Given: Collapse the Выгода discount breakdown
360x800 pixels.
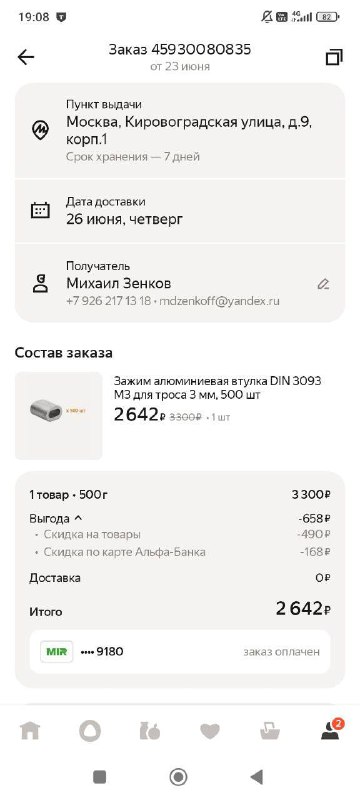Looking at the screenshot, I should click(56, 519).
